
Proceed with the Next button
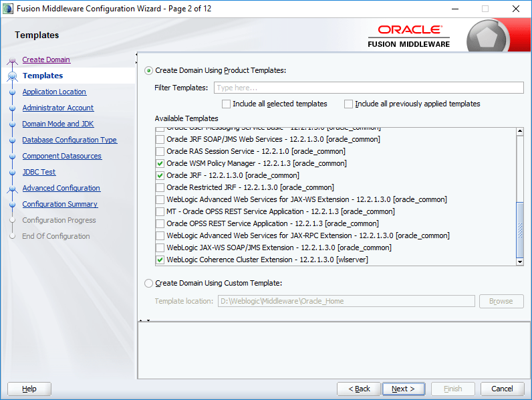(x=404, y=389)
